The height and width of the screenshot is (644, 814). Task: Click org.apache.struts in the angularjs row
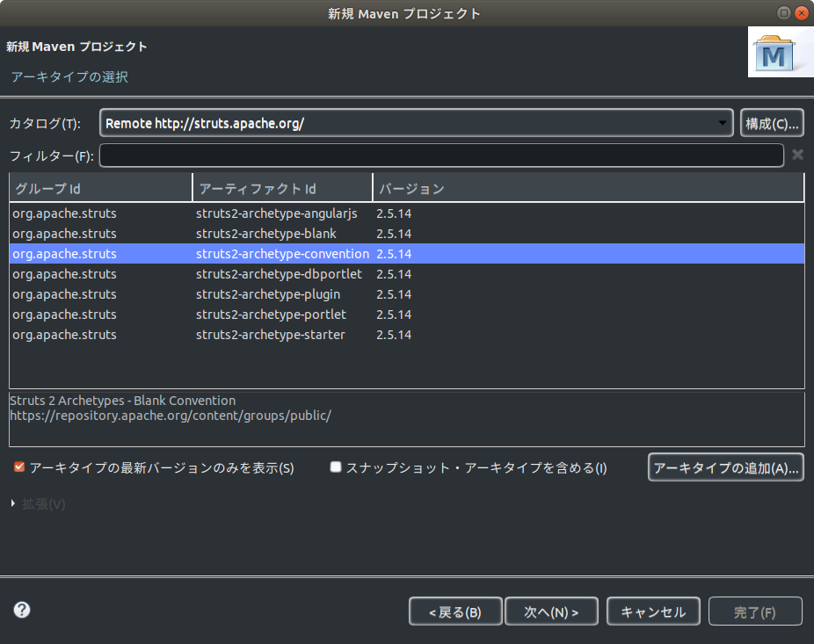64,213
